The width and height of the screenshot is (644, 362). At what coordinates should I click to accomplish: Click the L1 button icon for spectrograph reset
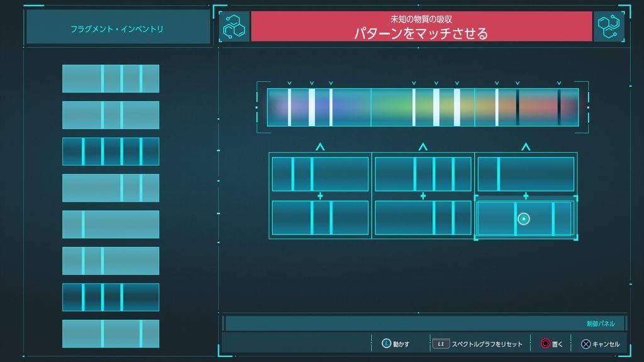tap(441, 344)
